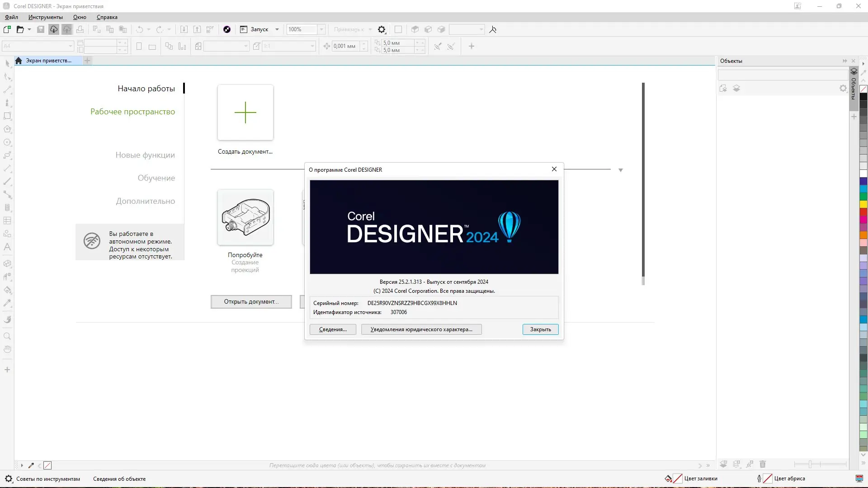This screenshot has width=868, height=488.
Task: Click the Outline color indicator in status bar
Action: click(767, 479)
